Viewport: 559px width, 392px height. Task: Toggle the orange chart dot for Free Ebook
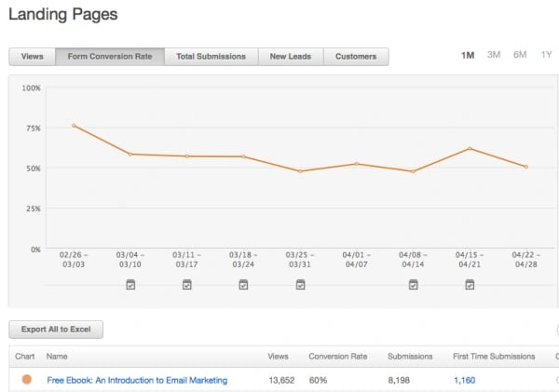click(x=26, y=379)
